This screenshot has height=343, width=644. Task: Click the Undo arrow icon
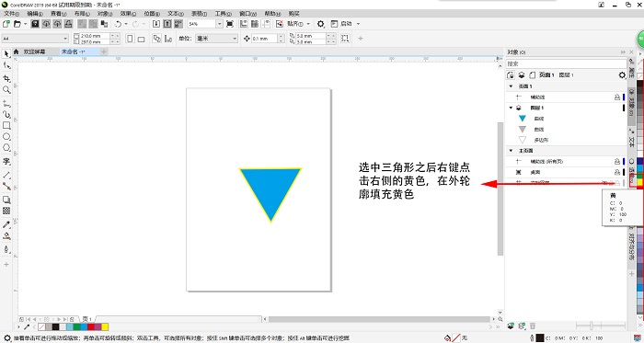click(118, 24)
